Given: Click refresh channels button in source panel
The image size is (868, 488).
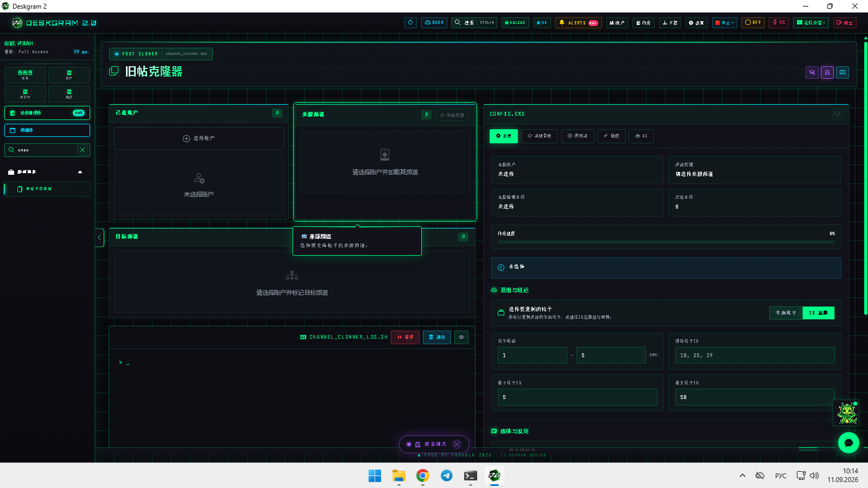Looking at the screenshot, I should point(452,115).
